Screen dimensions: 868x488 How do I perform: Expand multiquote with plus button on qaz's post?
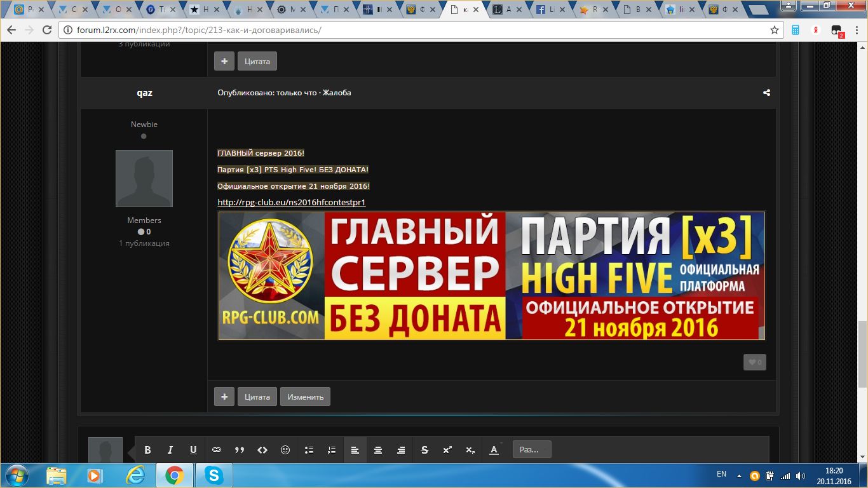[x=224, y=396]
